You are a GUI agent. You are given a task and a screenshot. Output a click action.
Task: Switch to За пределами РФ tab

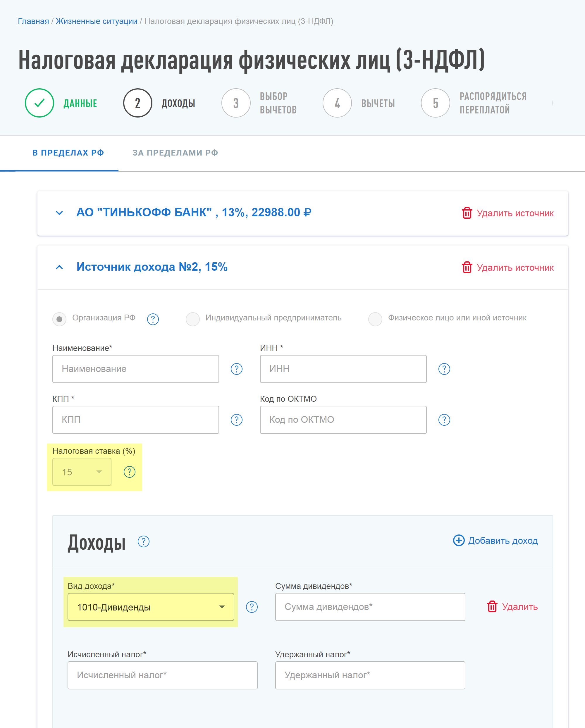tap(175, 153)
